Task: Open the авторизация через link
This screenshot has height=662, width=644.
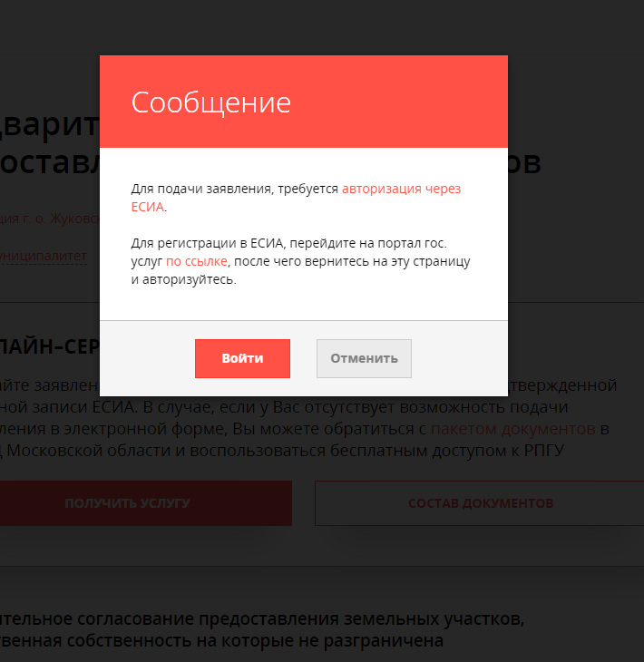Action: pos(401,189)
